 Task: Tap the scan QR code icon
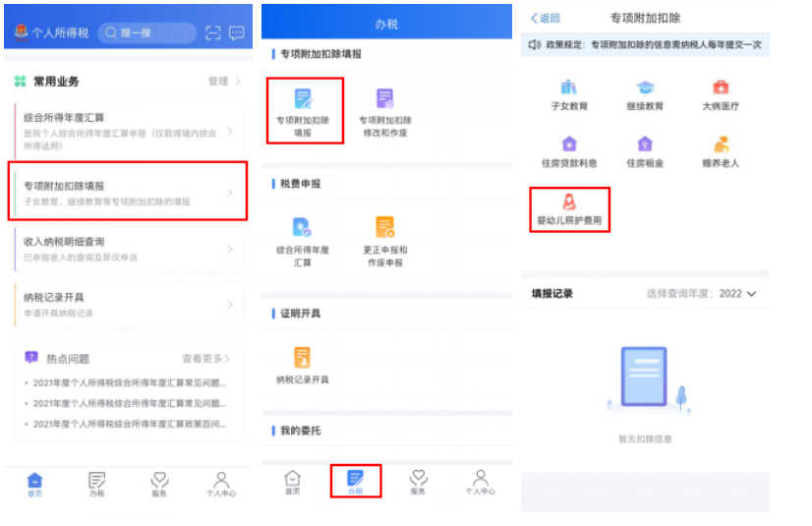coord(213,33)
